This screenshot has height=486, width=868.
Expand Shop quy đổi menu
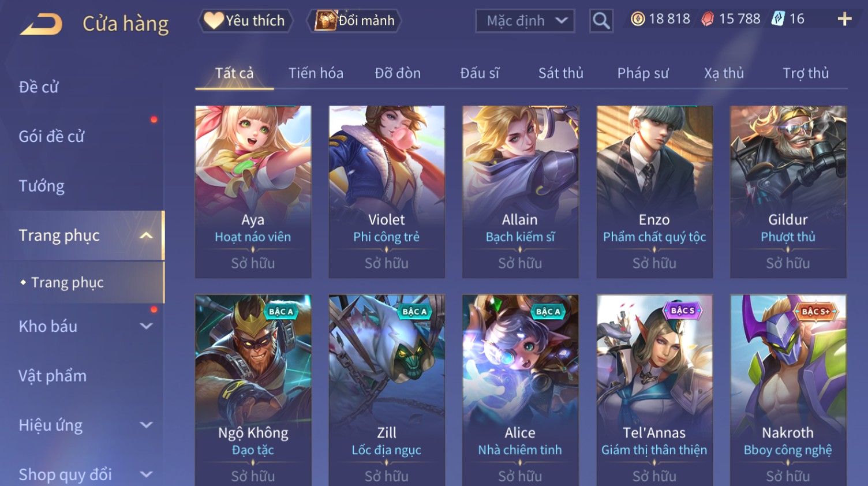(x=147, y=474)
